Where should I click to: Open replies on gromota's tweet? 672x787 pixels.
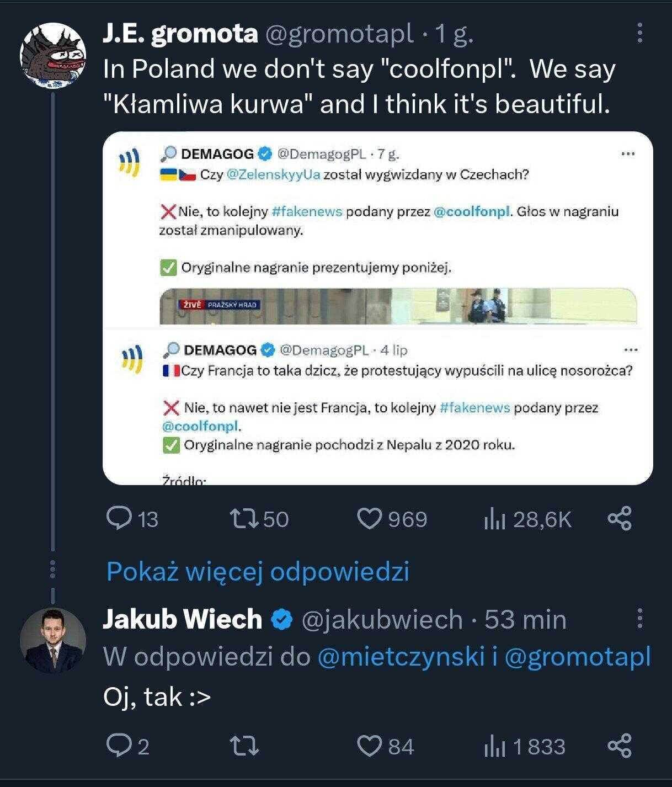click(132, 519)
